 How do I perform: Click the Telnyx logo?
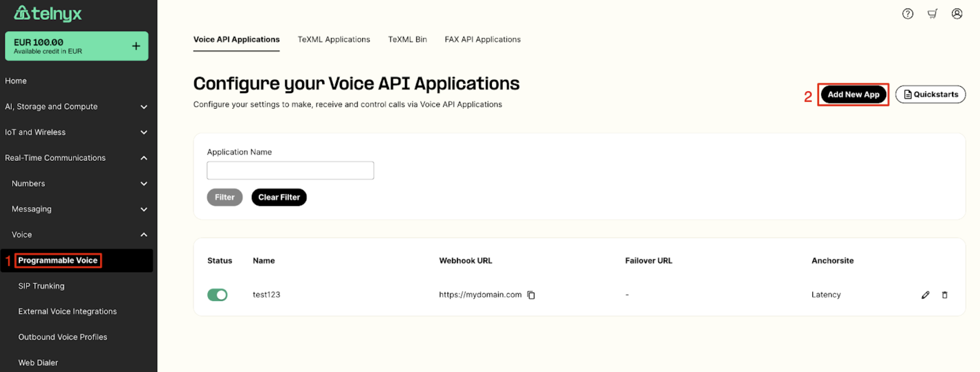[x=48, y=13]
